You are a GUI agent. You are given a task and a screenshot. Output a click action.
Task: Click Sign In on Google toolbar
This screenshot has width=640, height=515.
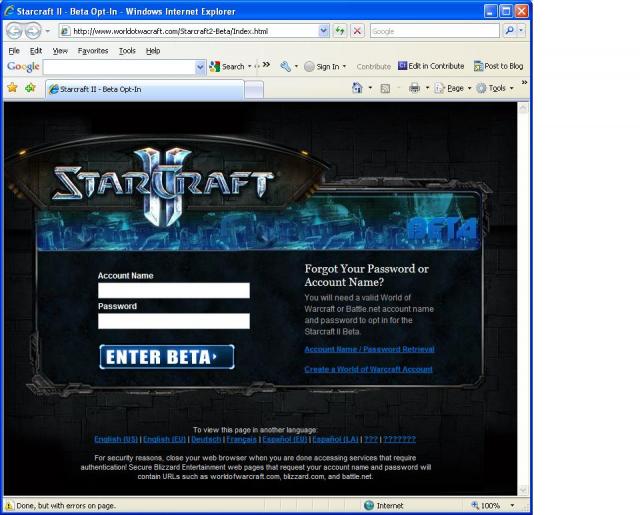[x=322, y=67]
